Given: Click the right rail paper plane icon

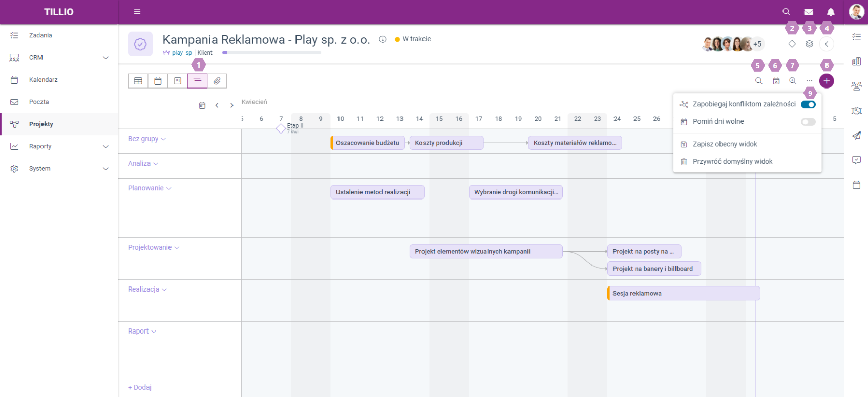Looking at the screenshot, I should (x=856, y=135).
